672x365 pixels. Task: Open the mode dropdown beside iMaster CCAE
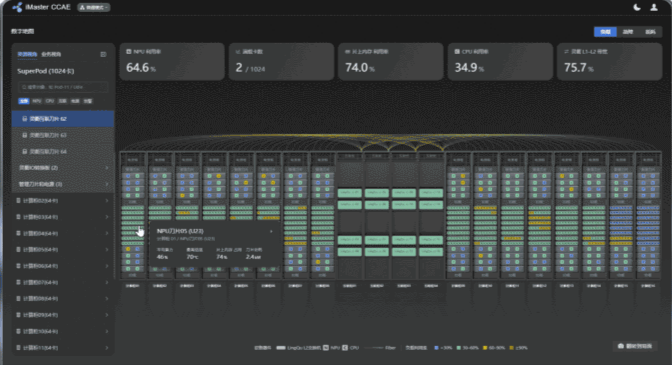point(93,7)
